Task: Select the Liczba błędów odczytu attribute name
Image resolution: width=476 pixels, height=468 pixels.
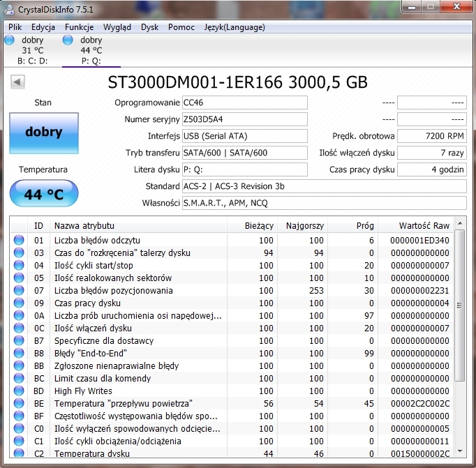Action: 97,240
